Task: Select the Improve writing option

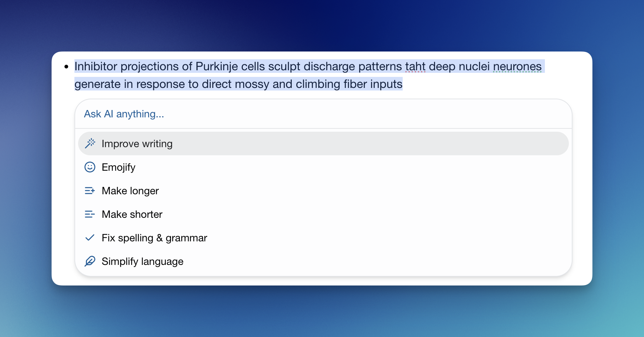Action: (x=137, y=143)
